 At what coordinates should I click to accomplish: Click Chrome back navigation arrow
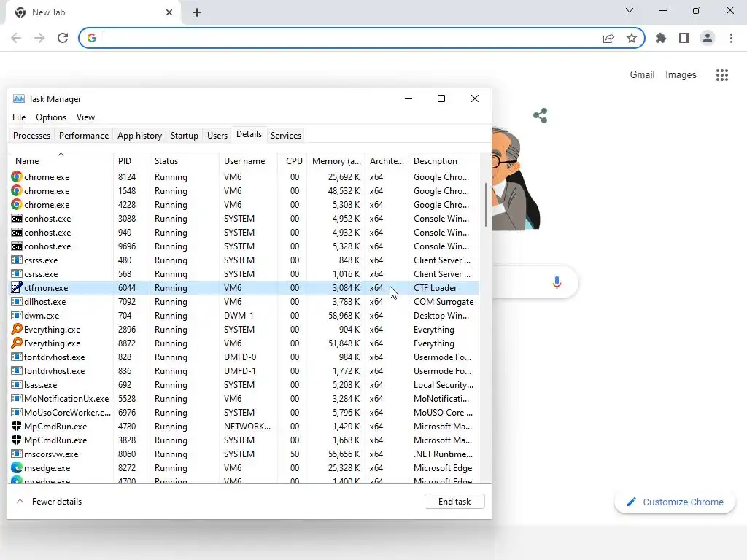[16, 38]
